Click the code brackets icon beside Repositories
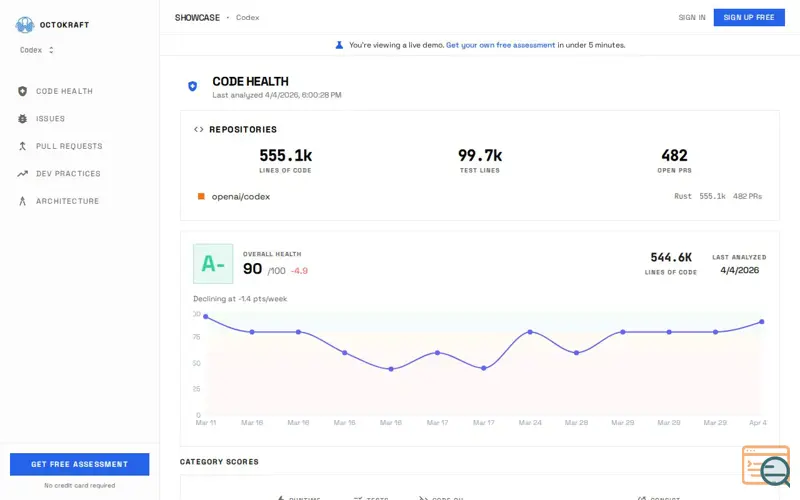 pyautogui.click(x=198, y=130)
